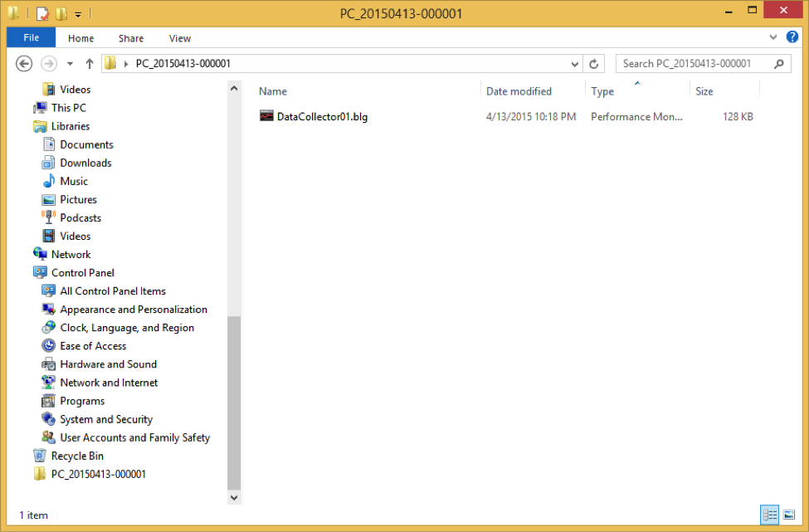This screenshot has width=809, height=532.
Task: Open Downloads in navigation pane
Action: click(85, 163)
